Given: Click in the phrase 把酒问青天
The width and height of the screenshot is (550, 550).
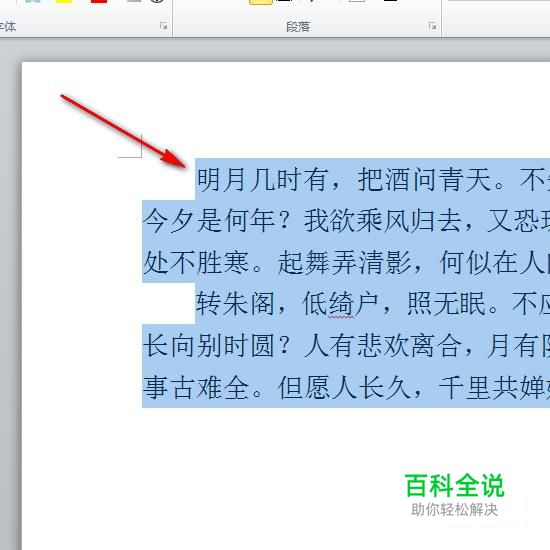Looking at the screenshot, I should point(424,180).
